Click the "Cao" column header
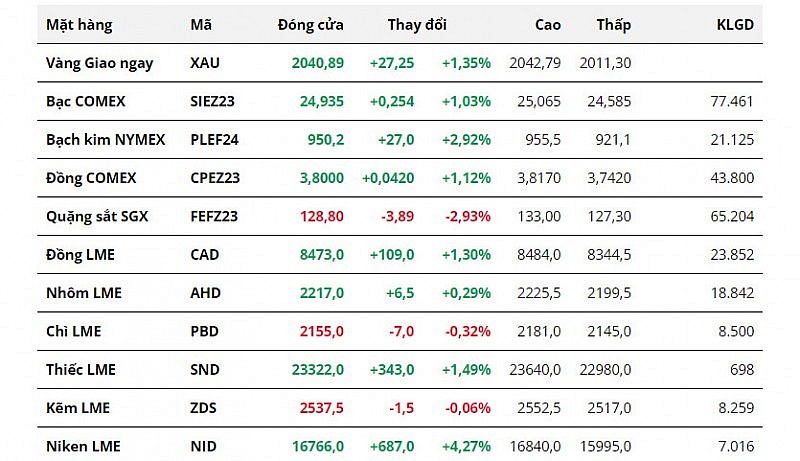The width and height of the screenshot is (800, 461). (x=548, y=24)
